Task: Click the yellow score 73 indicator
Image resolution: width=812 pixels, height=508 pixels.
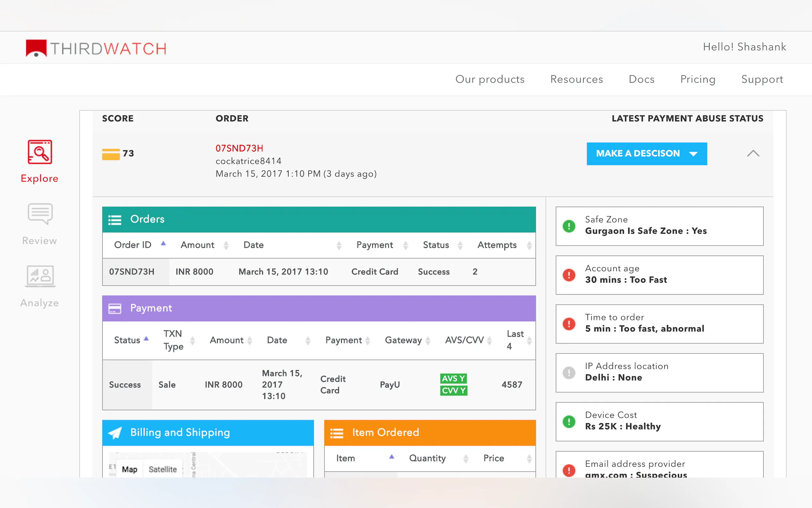Action: (111, 154)
